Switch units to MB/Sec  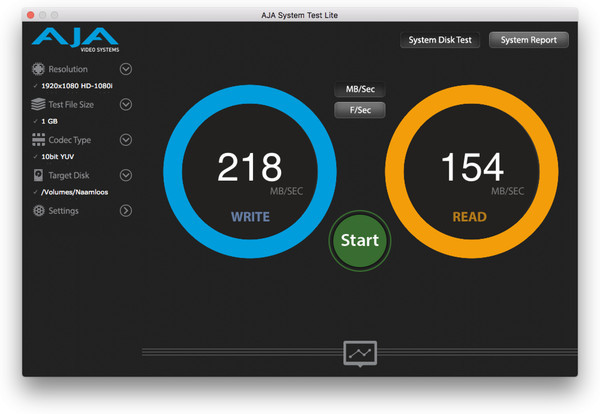point(360,89)
